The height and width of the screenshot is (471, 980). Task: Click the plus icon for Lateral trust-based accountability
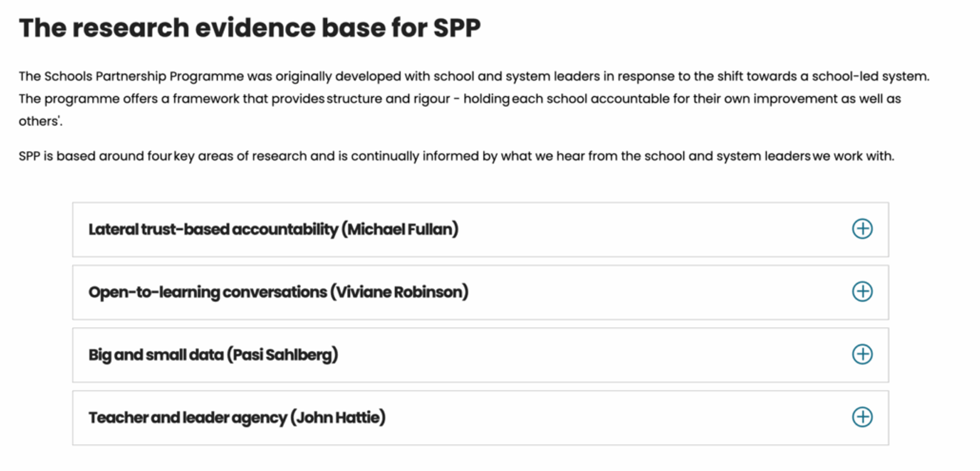pos(862,229)
